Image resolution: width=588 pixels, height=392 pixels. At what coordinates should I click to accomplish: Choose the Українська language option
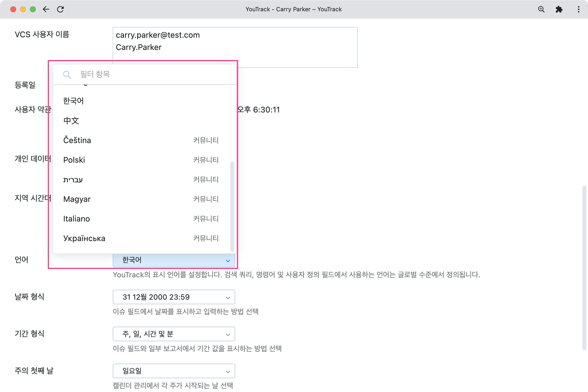pyautogui.click(x=84, y=238)
